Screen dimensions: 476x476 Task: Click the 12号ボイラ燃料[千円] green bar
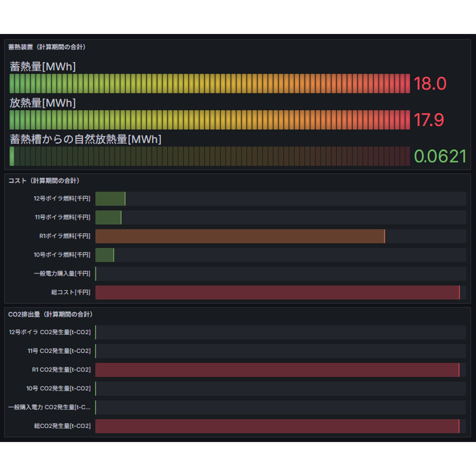pos(110,199)
